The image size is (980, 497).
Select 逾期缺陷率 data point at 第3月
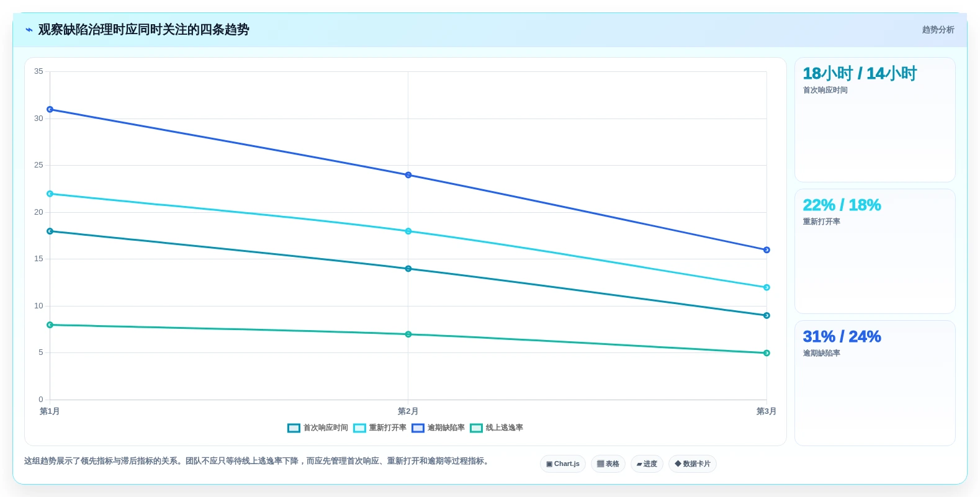click(x=766, y=250)
